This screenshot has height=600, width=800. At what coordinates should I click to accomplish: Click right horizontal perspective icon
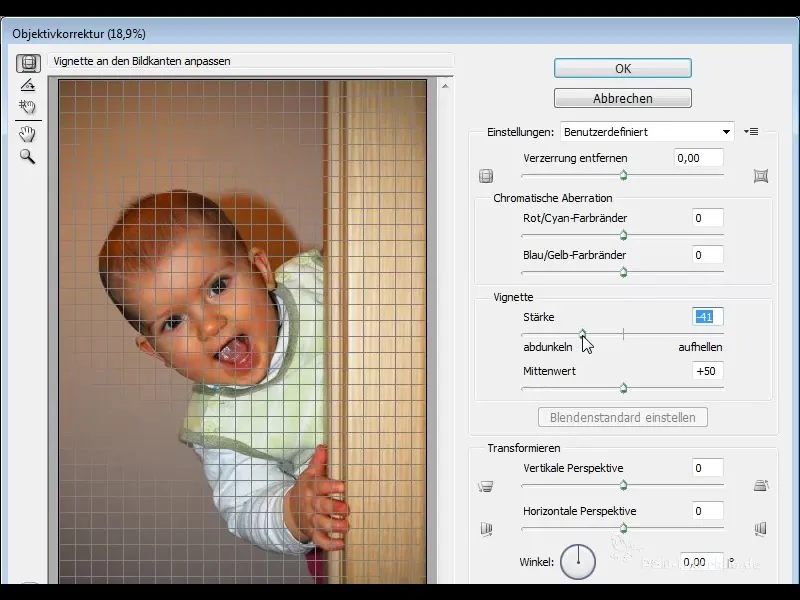[x=760, y=529]
